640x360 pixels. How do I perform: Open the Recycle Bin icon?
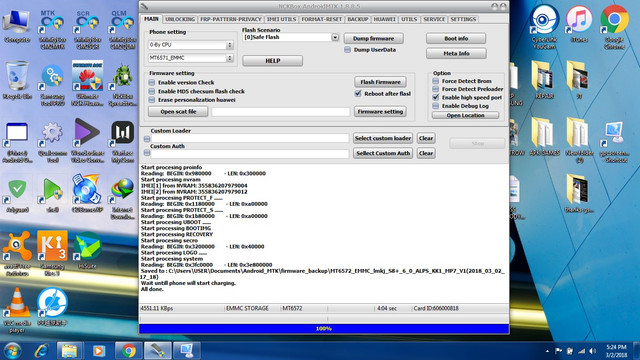coord(17,80)
